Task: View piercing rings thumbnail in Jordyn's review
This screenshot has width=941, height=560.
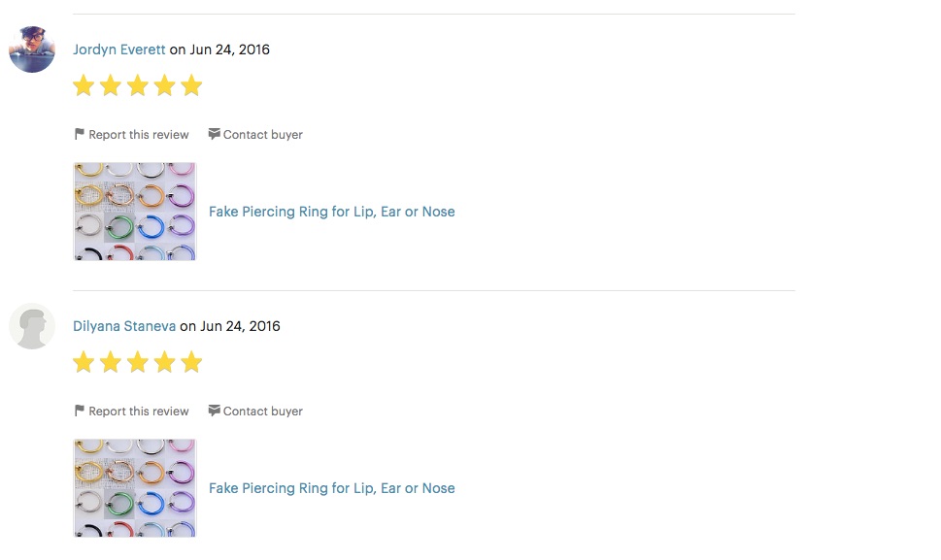Action: (x=135, y=212)
